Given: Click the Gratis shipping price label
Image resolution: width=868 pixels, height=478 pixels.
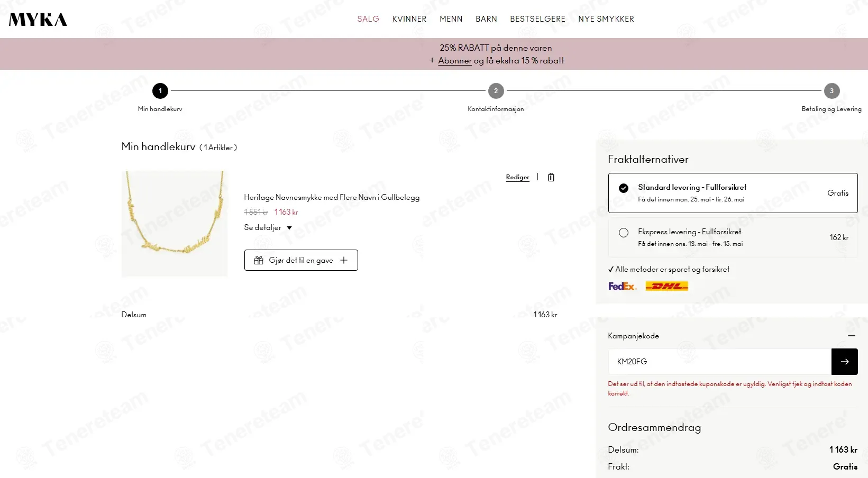Looking at the screenshot, I should 838,193.
